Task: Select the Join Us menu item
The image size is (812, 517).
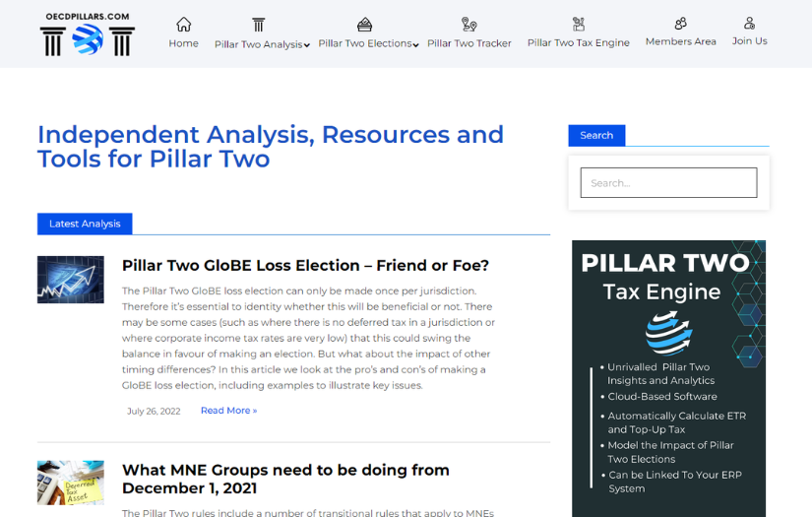Action: pyautogui.click(x=749, y=41)
